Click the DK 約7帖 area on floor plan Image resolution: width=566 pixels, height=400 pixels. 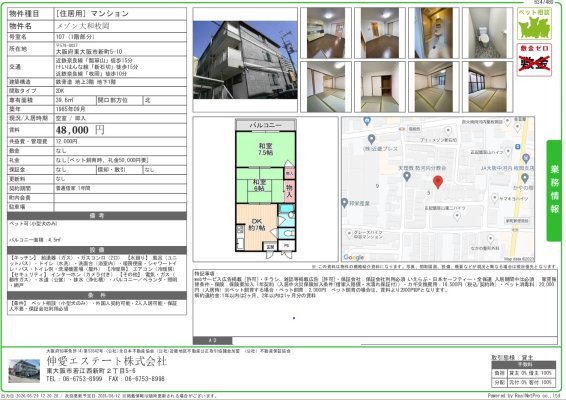257,226
